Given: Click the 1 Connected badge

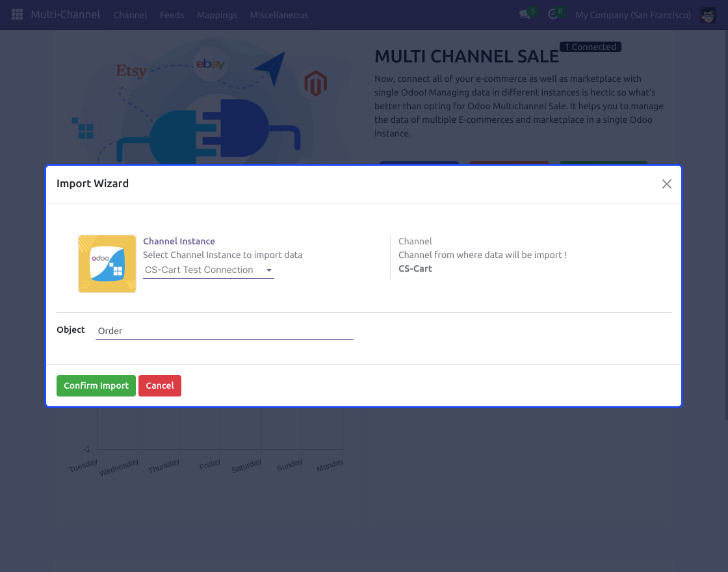Looking at the screenshot, I should pyautogui.click(x=591, y=47).
